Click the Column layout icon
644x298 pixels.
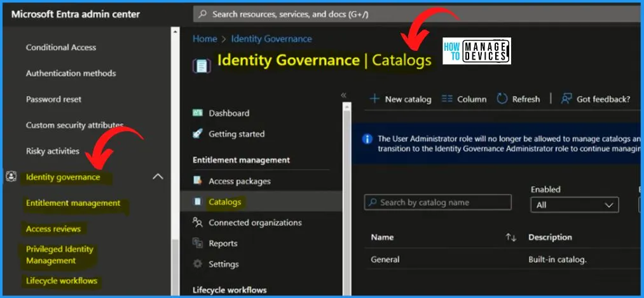(447, 99)
